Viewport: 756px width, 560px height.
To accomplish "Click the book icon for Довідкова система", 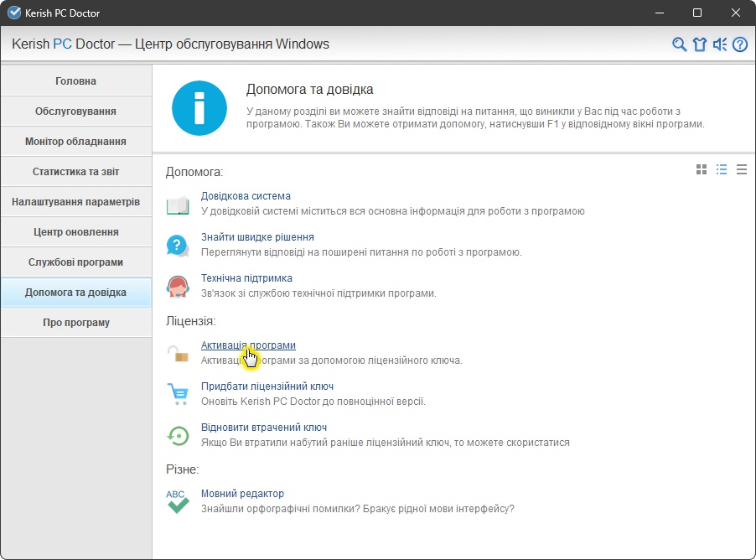I will [178, 205].
